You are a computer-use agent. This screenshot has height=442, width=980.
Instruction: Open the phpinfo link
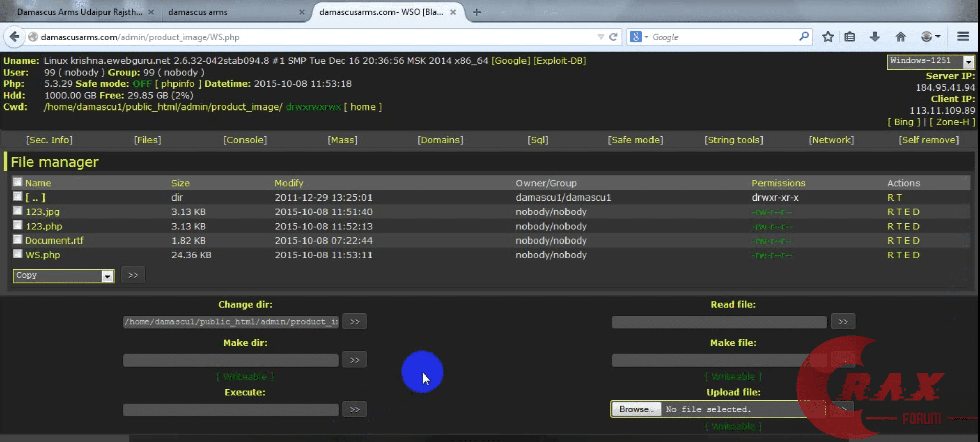click(178, 83)
